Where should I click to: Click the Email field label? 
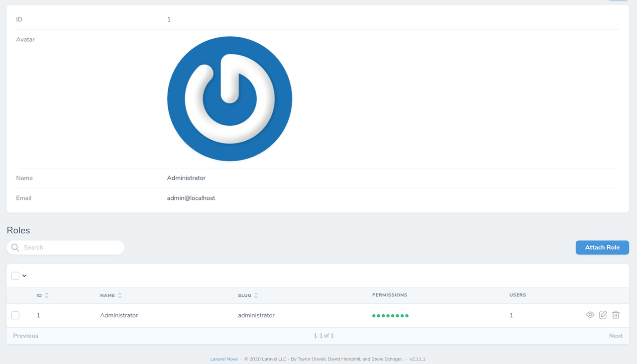pos(24,198)
